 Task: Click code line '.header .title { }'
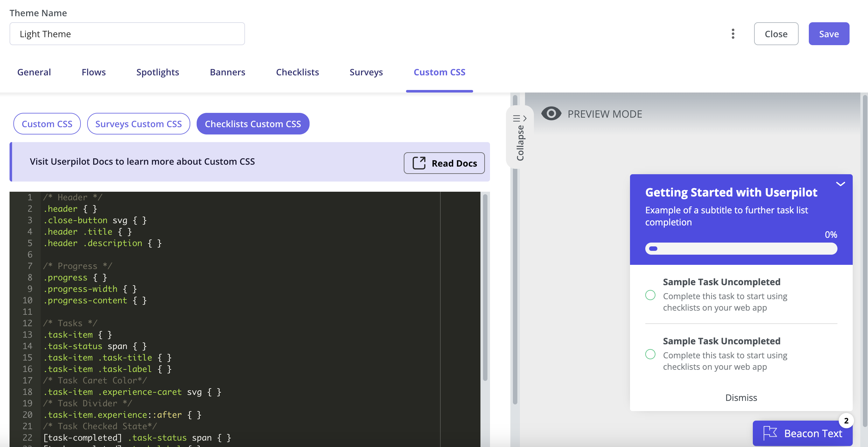point(87,231)
